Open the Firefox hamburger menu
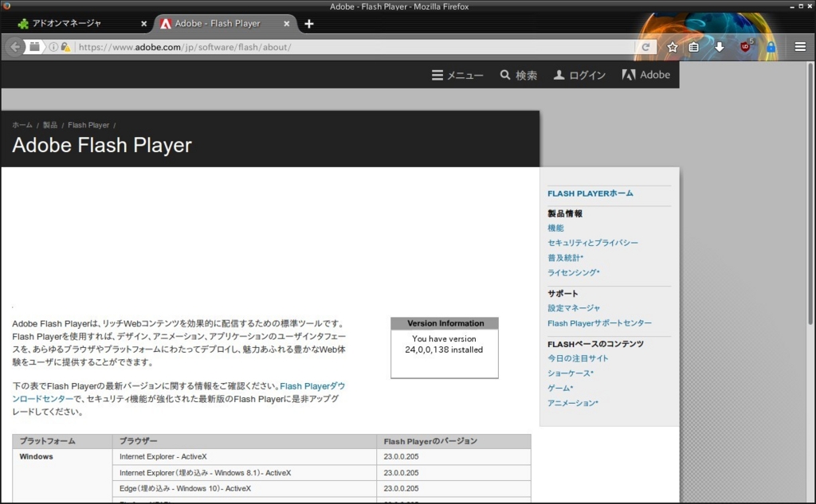This screenshot has width=816, height=504. pos(800,47)
